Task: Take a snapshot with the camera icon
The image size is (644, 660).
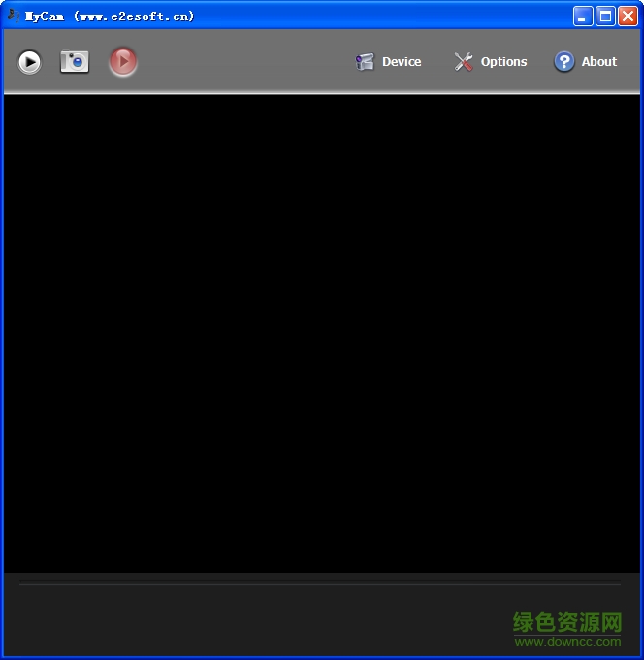Action: point(75,62)
